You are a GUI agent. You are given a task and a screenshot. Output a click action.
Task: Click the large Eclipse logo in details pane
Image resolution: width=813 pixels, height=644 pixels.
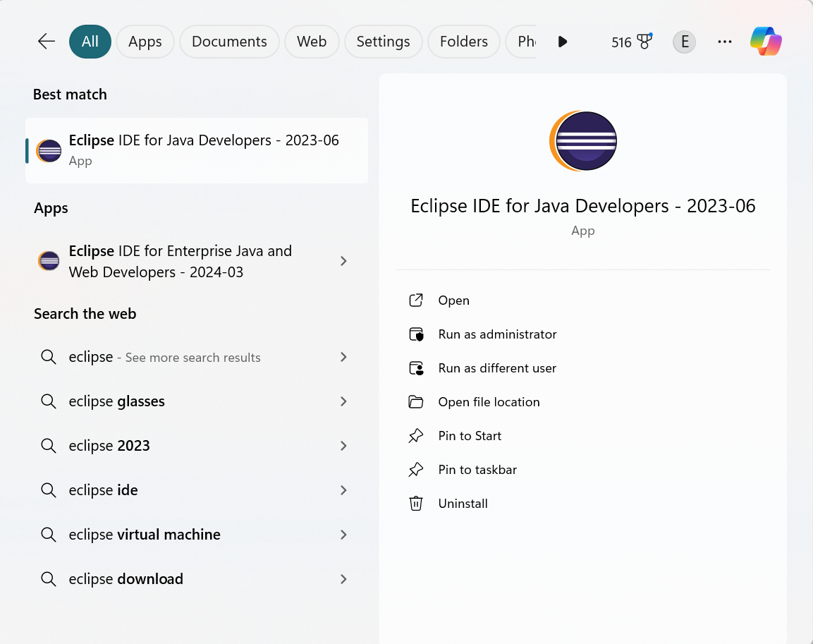583,140
